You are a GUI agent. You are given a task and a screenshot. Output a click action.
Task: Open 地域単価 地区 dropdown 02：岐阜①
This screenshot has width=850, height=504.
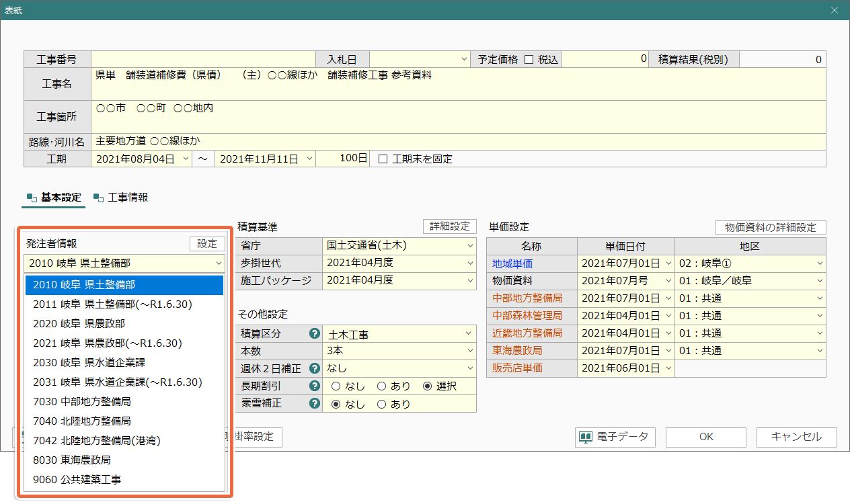tap(820, 263)
